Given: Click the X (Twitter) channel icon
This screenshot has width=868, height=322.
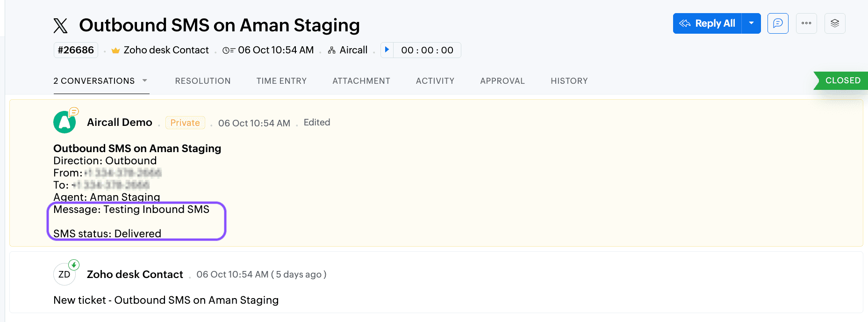Looking at the screenshot, I should (60, 26).
